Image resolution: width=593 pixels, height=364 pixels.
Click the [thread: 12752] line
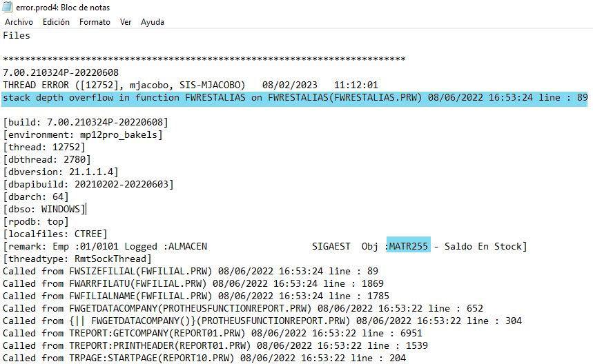click(44, 148)
